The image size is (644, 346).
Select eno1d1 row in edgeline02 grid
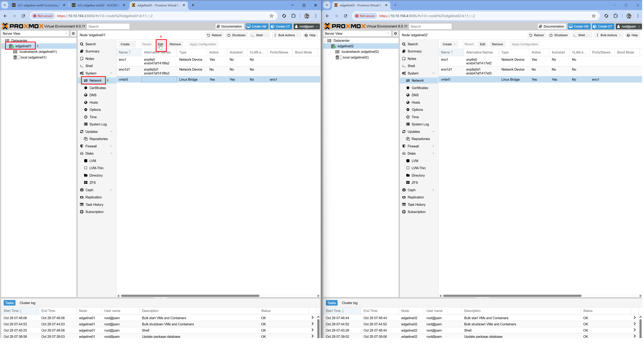pyautogui.click(x=540, y=71)
